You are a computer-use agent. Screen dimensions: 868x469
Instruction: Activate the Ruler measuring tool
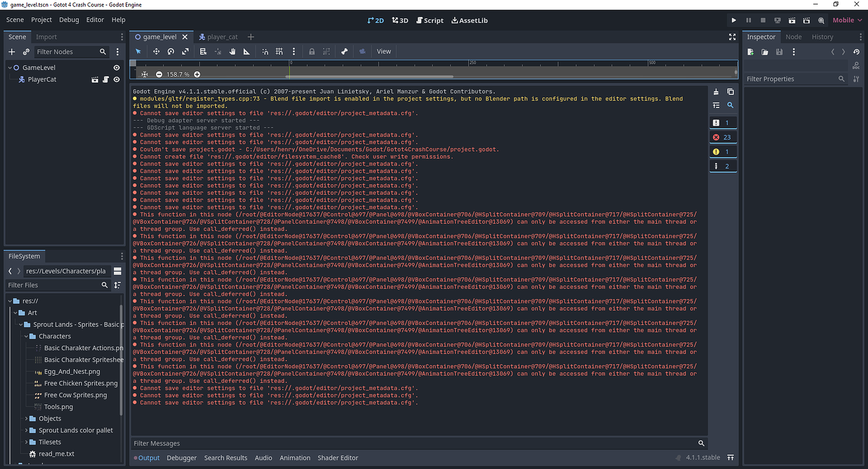[x=247, y=52]
